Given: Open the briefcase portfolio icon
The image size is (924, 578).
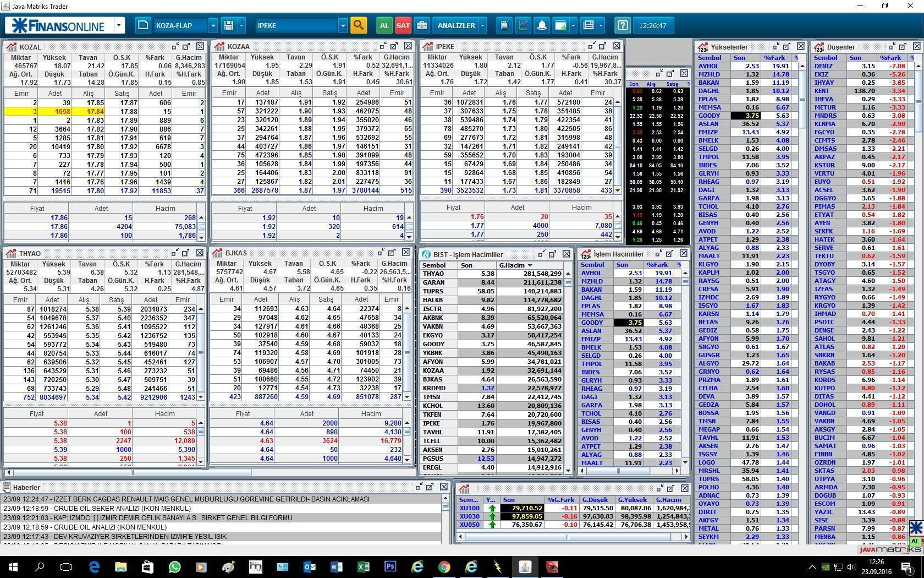Looking at the screenshot, I should (422, 25).
